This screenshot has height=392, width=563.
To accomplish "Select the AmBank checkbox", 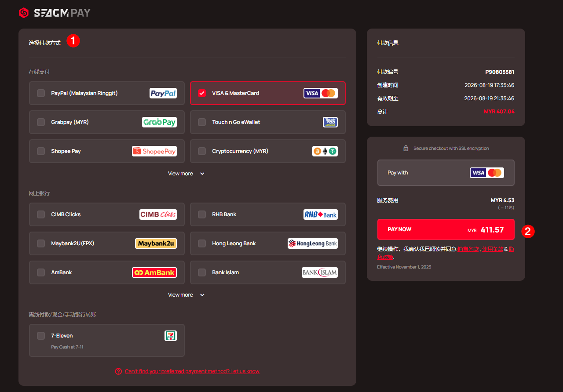I will tap(41, 272).
